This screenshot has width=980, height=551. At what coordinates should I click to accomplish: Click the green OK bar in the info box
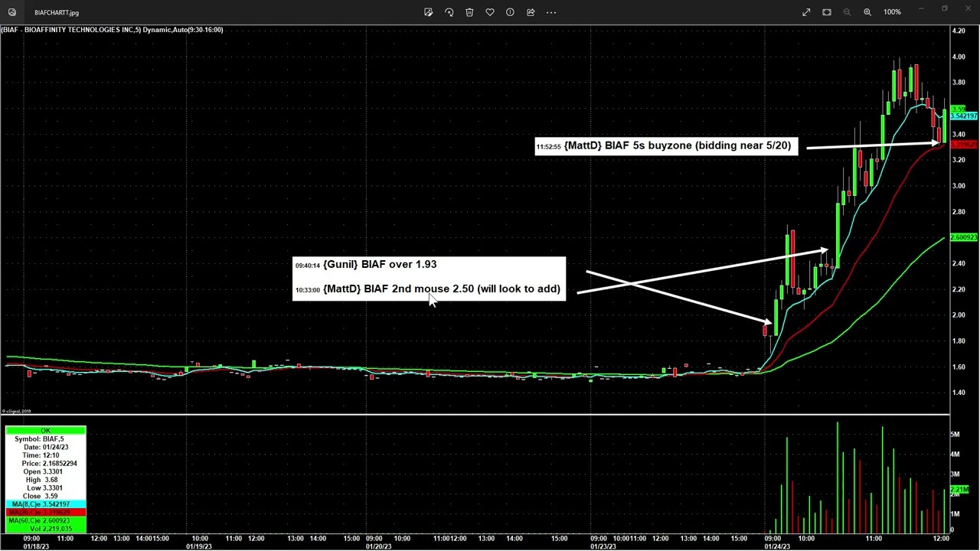[46, 431]
